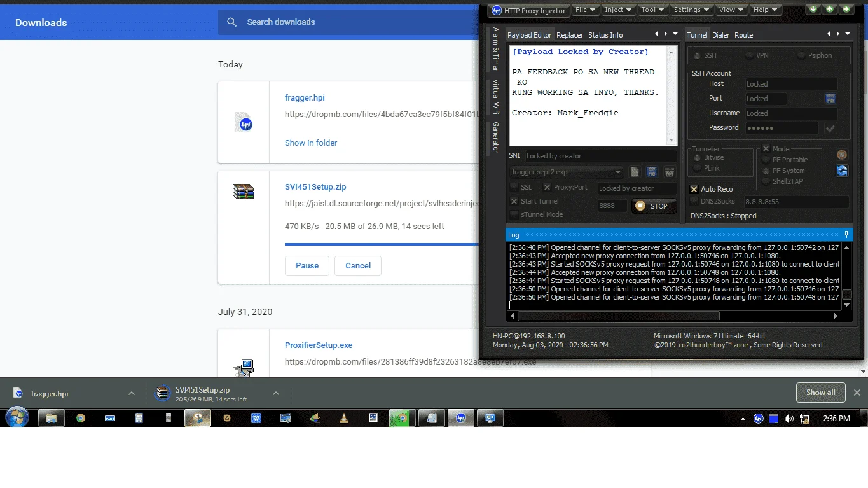
Task: Switch to HTTP Proxy Injector taskbar button
Action: (461, 419)
